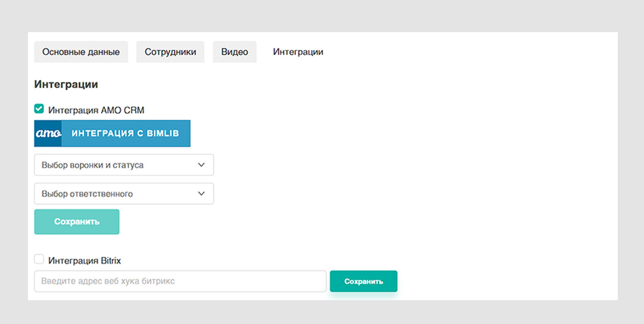Click the Интеграция Bitrix label text
The width and height of the screenshot is (644, 324).
[85, 260]
